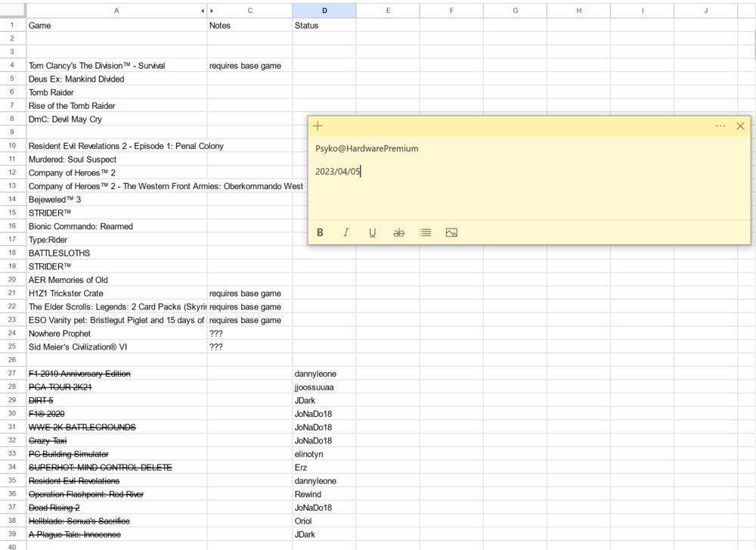The image size is (756, 550).
Task: Select the 'Deus Ex: Mankind Divided' cell
Action: click(116, 79)
